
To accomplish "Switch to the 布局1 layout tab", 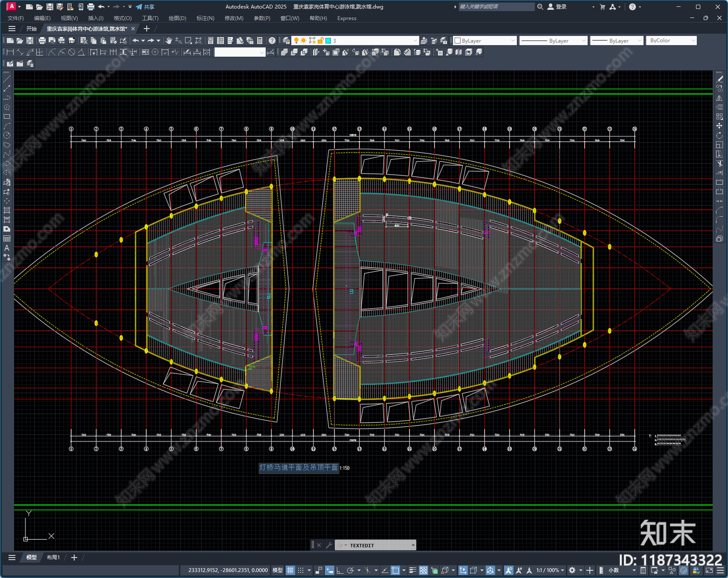I will point(53,558).
